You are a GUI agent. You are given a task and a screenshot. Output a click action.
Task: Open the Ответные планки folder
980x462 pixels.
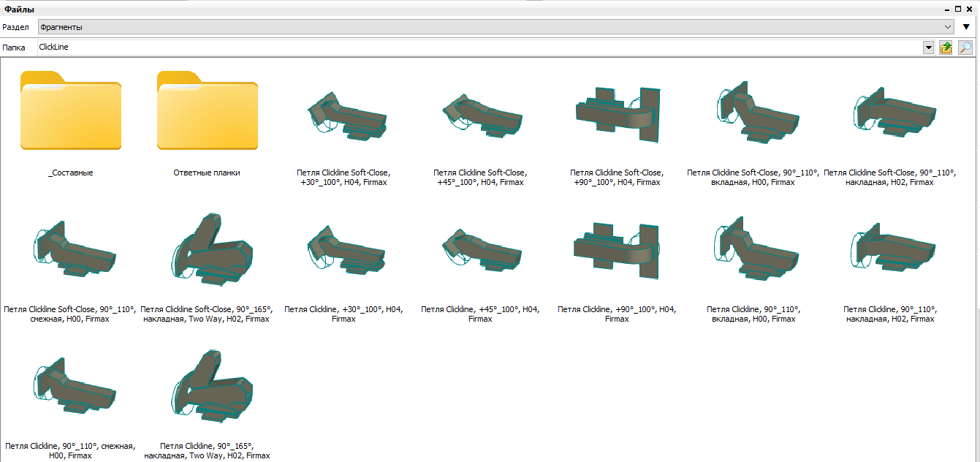coord(207,110)
